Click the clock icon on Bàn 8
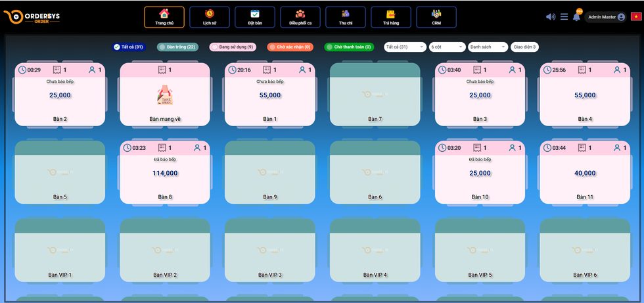Screen dimensions: 644x303 pos(127,147)
